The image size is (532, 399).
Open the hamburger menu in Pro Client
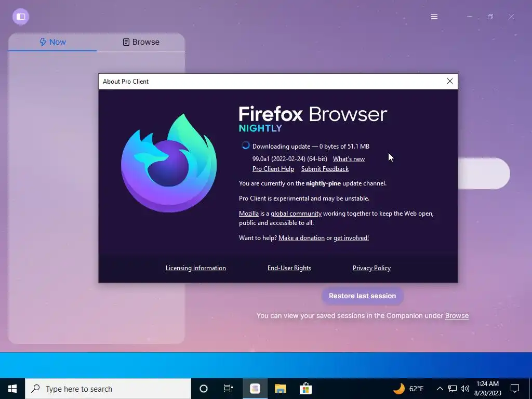click(x=434, y=17)
